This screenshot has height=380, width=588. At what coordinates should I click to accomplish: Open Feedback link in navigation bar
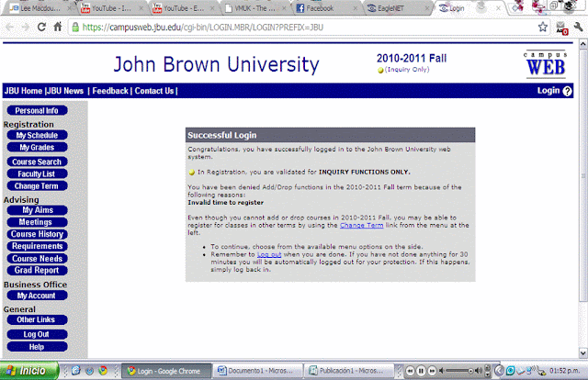110,91
